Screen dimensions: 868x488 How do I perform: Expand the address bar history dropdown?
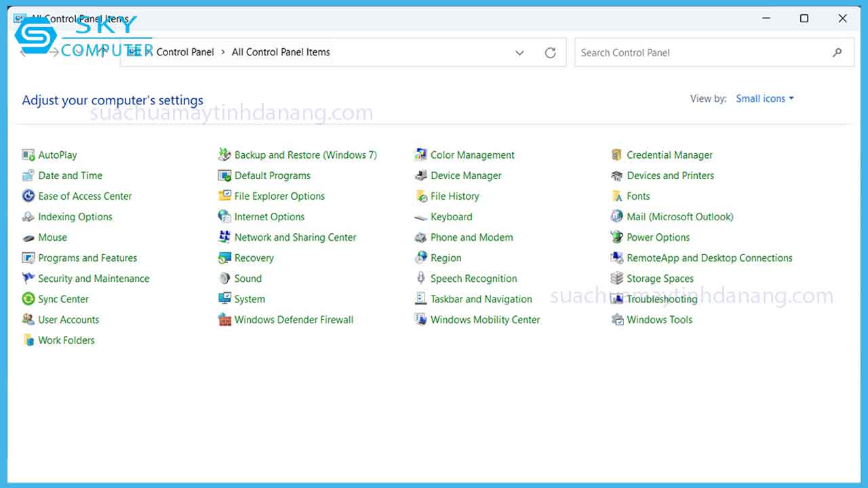pyautogui.click(x=519, y=52)
